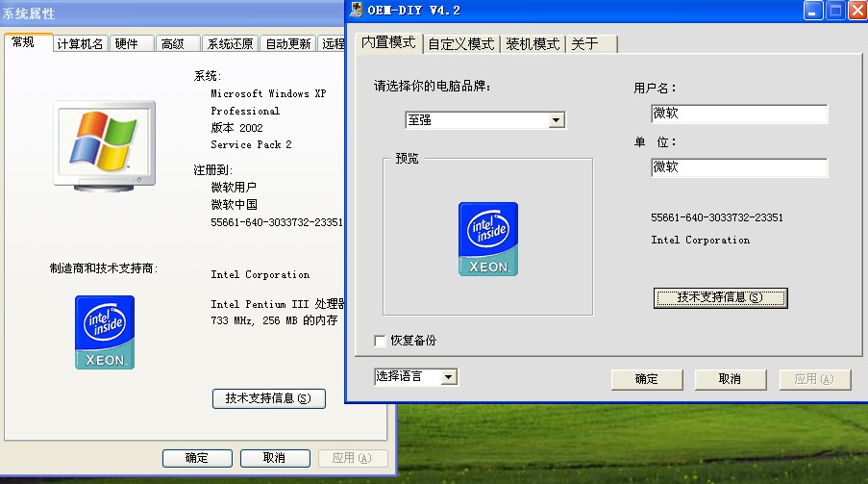Click '微软中国' organization text
Image resolution: width=868 pixels, height=484 pixels.
(x=234, y=205)
